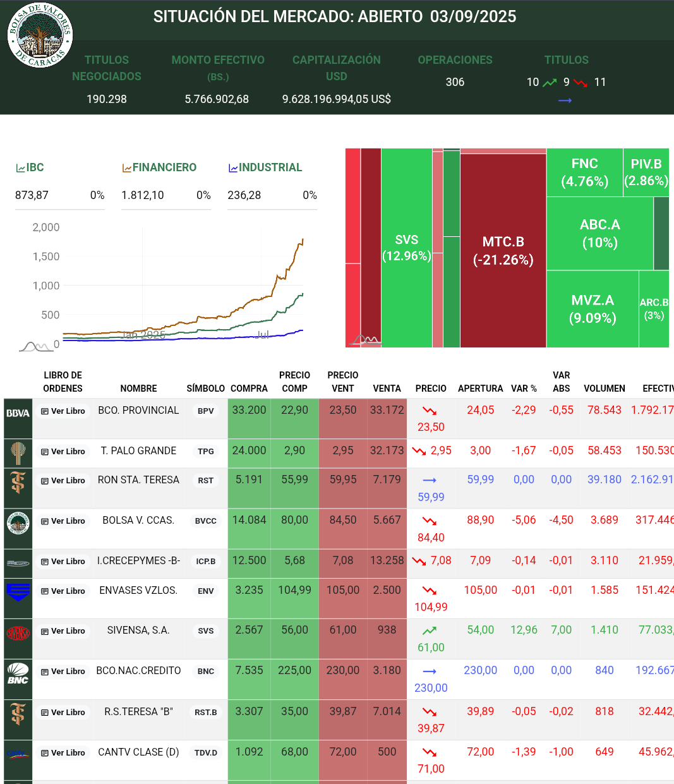Open Ver Libro for I.CRECEPYMES -B-
This screenshot has height=784, width=674.
63,562
